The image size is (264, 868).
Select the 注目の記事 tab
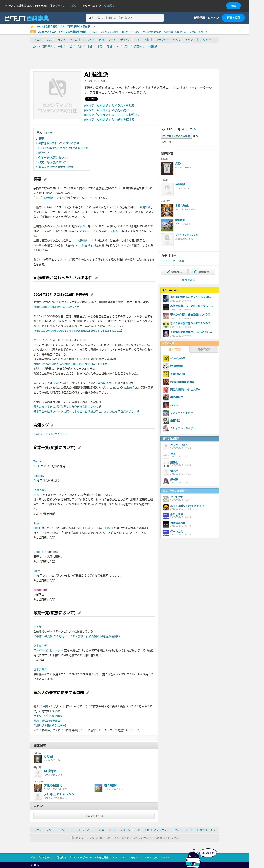(x=175, y=349)
